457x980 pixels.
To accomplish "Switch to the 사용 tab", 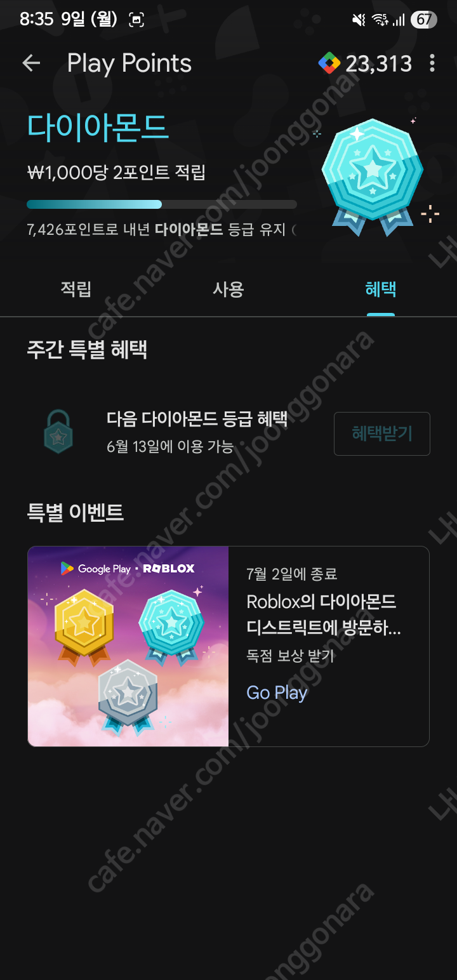I will pyautogui.click(x=228, y=289).
